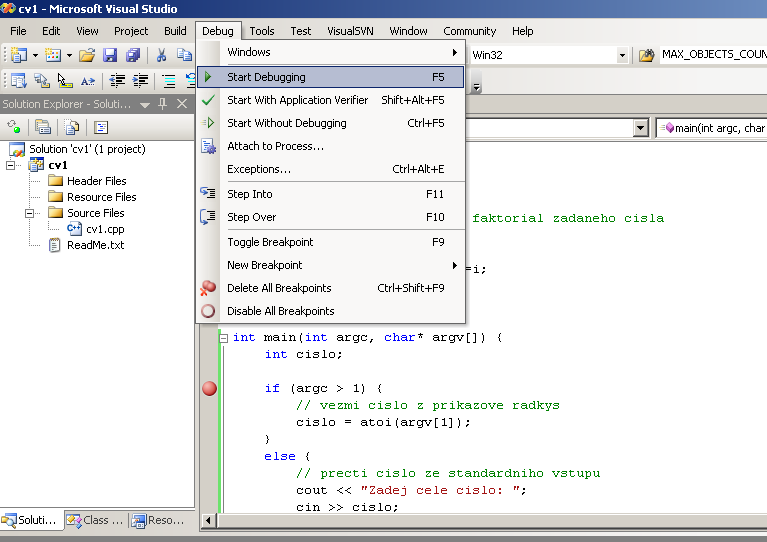This screenshot has height=542, width=767.
Task: Choose Start Debugging from Debug menu
Action: click(331, 77)
